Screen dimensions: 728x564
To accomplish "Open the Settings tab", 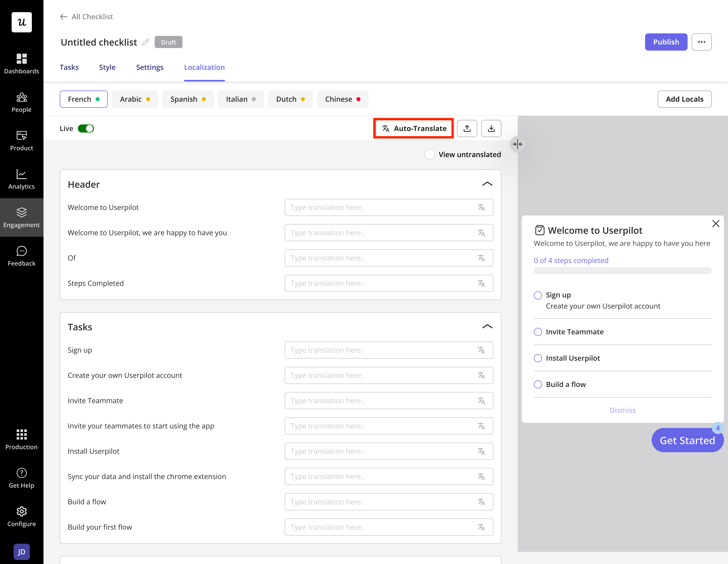I will click(150, 67).
